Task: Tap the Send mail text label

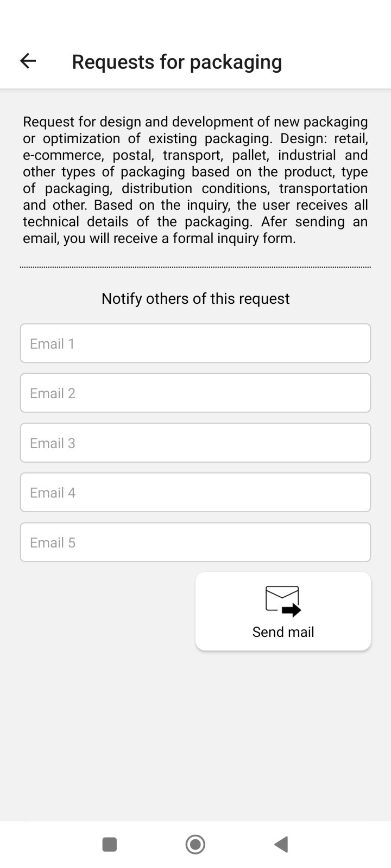Action: click(283, 632)
